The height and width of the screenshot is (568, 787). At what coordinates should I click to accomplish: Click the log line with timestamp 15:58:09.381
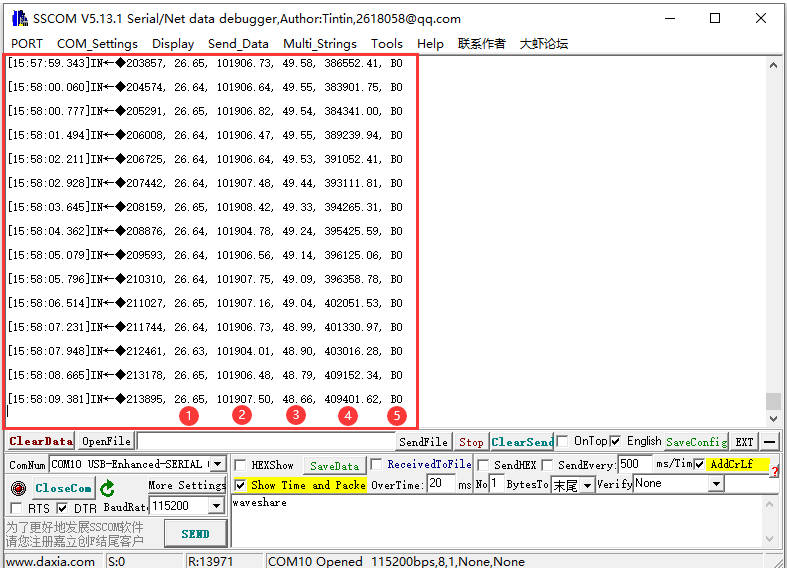(x=205, y=399)
